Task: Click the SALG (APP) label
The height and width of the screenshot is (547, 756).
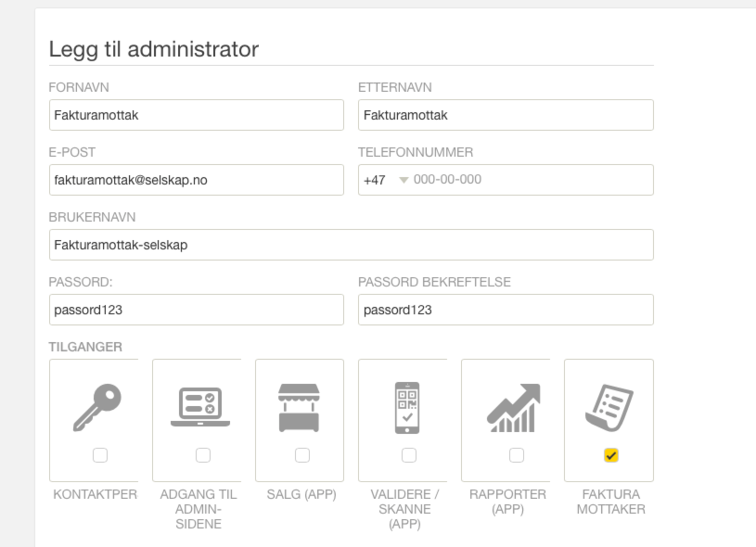Action: (301, 494)
